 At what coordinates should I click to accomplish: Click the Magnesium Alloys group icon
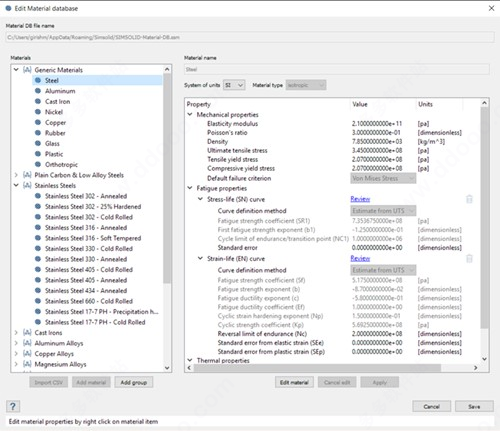point(27,364)
